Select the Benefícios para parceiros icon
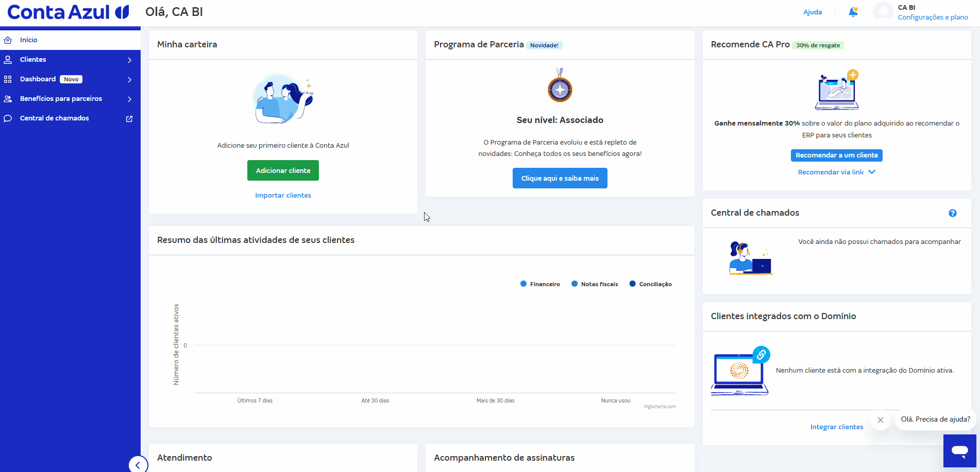Image resolution: width=980 pixels, height=472 pixels. pos(8,98)
